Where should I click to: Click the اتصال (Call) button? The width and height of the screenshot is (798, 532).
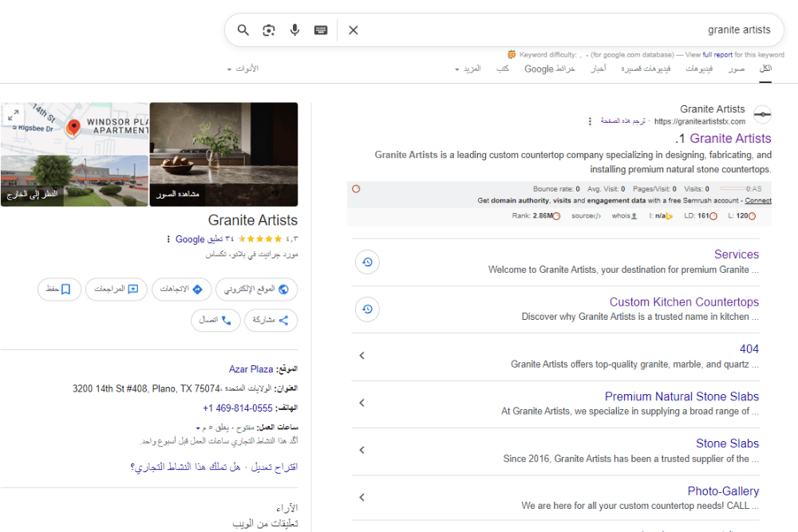(215, 321)
